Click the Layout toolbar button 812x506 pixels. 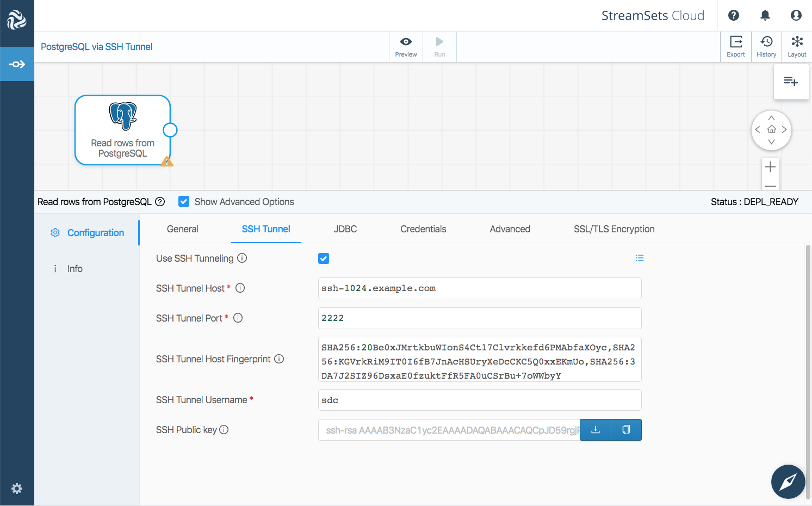point(797,47)
